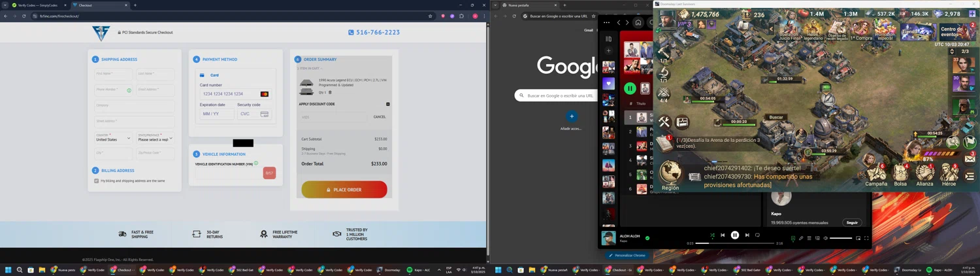Mute Spotify using speaker icon

click(x=825, y=238)
